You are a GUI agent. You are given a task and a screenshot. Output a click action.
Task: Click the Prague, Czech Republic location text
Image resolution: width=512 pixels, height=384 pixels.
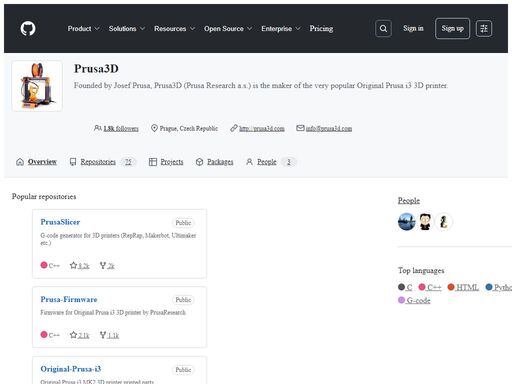tap(189, 128)
